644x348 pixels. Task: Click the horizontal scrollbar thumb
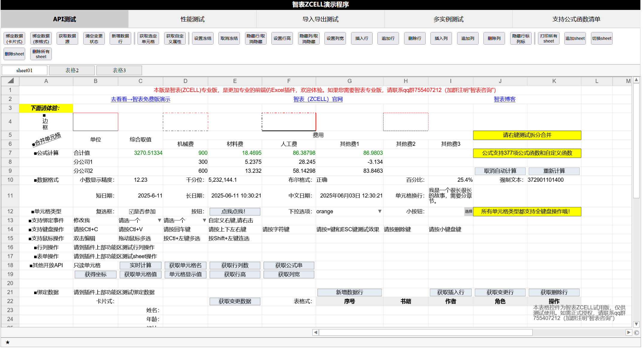pyautogui.click(x=425, y=332)
